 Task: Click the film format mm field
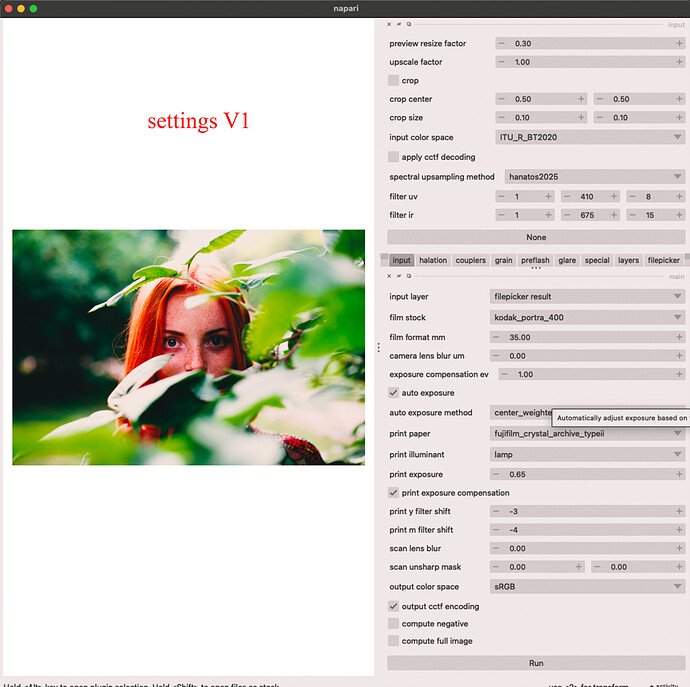(x=587, y=337)
